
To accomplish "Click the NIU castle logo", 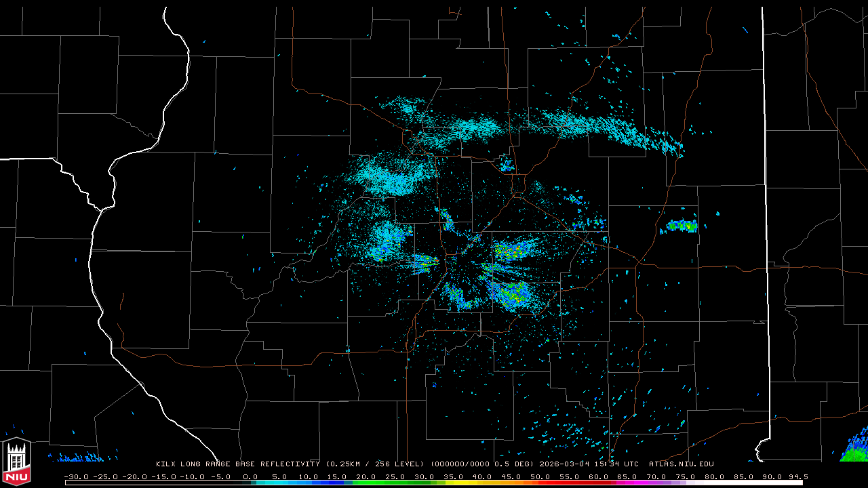I will point(16,462).
